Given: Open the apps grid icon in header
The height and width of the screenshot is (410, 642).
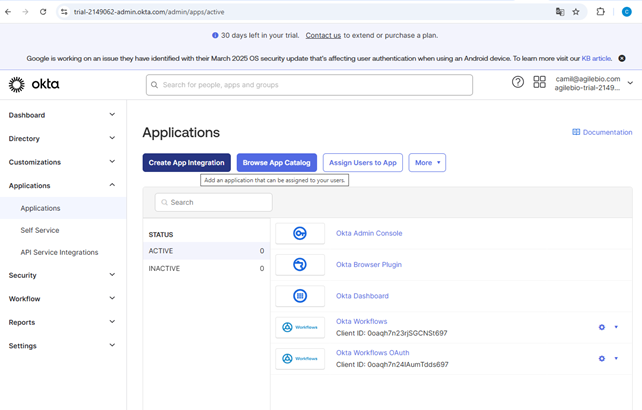Looking at the screenshot, I should 539,82.
